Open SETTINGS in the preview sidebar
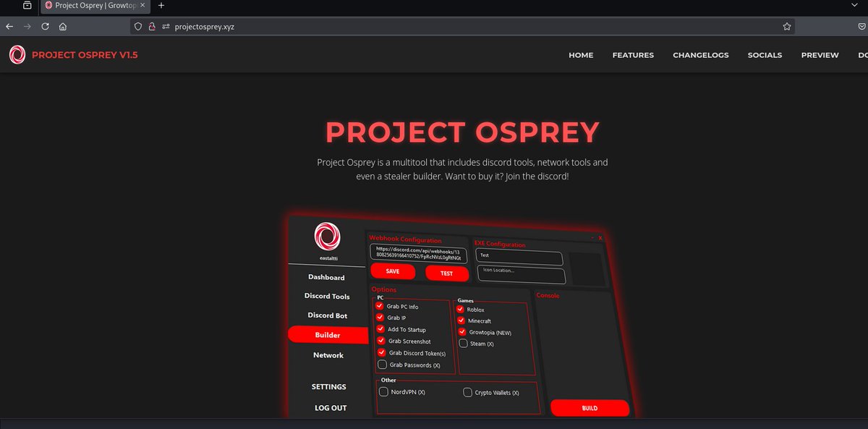This screenshot has height=429, width=868. click(329, 387)
